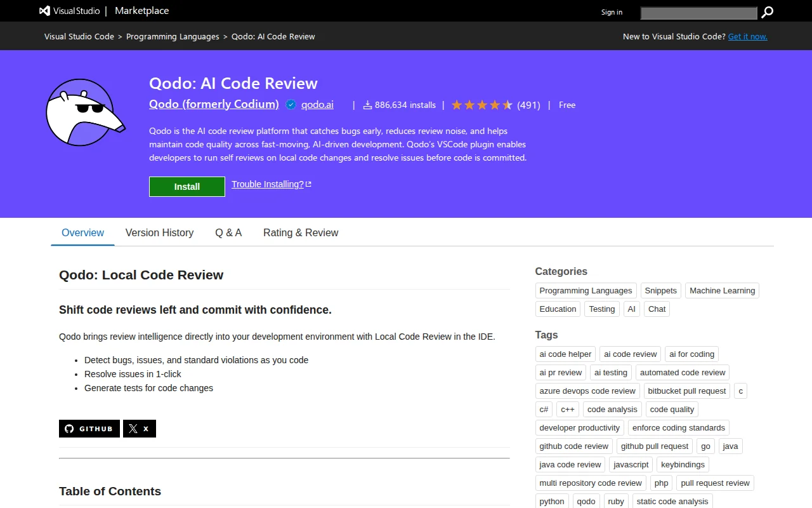This screenshot has width=812, height=508.
Task: Click the ruby tag
Action: coord(616,501)
